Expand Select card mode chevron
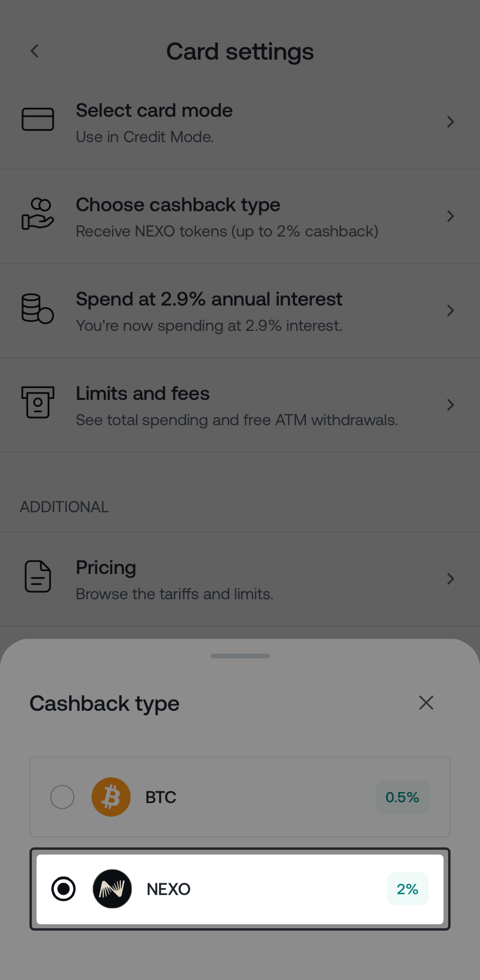The width and height of the screenshot is (480, 980). tap(450, 122)
